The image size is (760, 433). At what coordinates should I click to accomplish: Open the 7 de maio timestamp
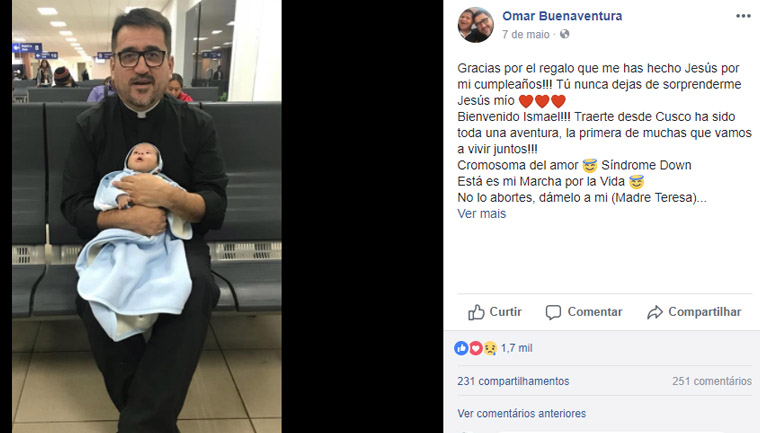(525, 34)
